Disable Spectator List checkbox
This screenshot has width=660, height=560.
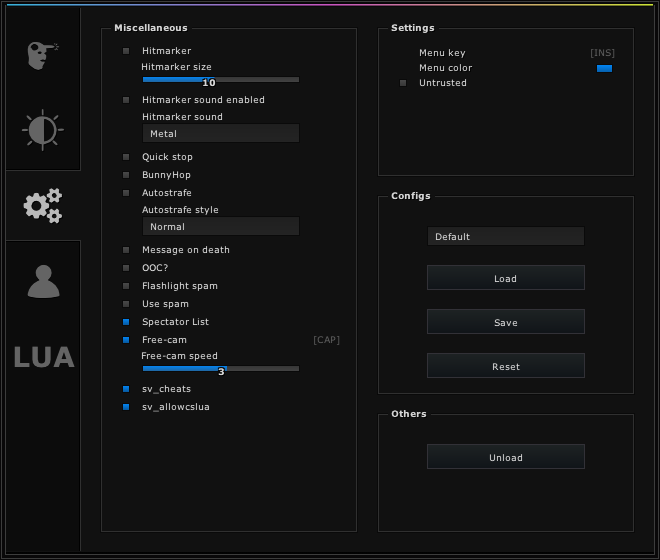point(126,322)
